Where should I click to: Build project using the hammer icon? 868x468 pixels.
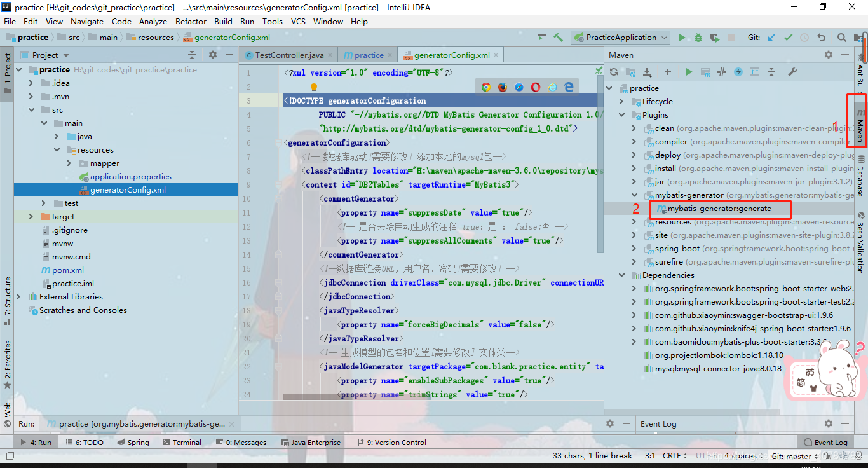tap(558, 38)
